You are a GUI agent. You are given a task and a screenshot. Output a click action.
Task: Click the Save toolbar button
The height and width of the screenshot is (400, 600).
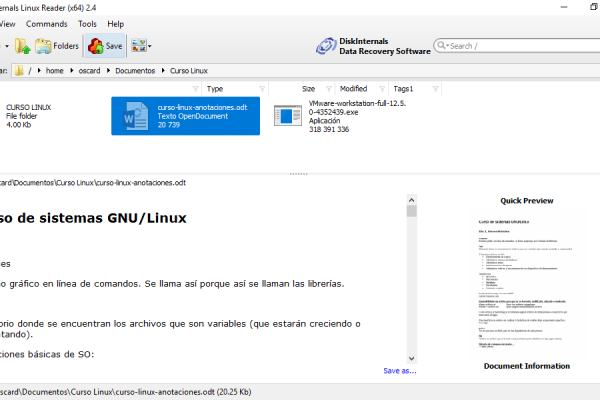coord(105,46)
